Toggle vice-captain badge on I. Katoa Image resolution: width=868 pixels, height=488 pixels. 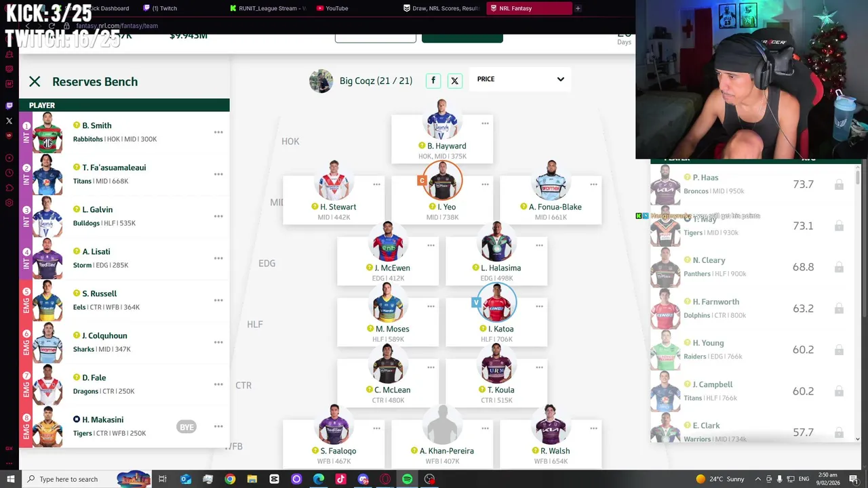point(476,302)
